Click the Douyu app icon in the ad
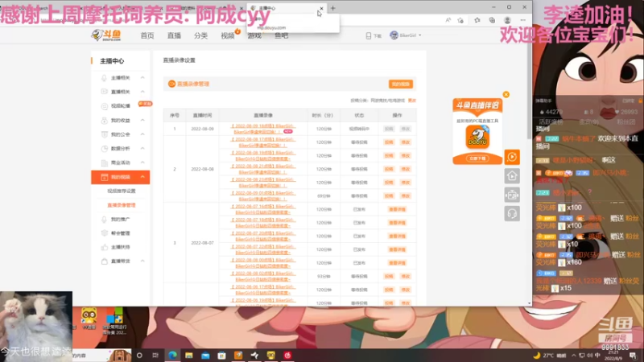This screenshot has height=362, width=644. tap(477, 137)
